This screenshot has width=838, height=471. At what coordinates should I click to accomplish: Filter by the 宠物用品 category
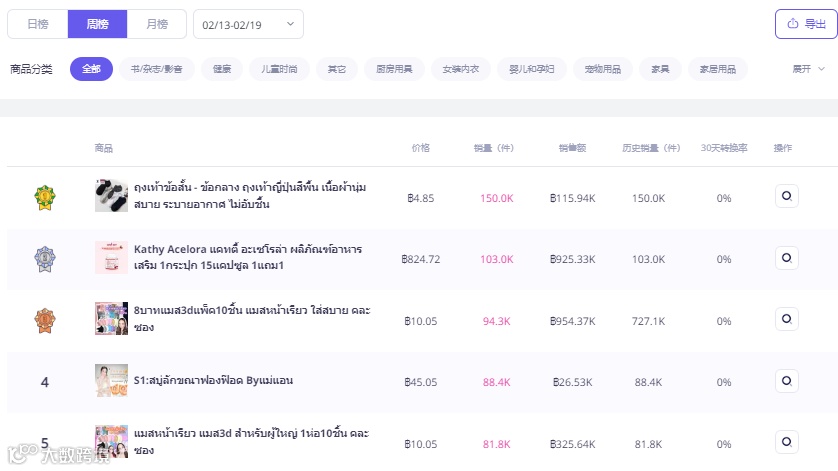[x=602, y=69]
